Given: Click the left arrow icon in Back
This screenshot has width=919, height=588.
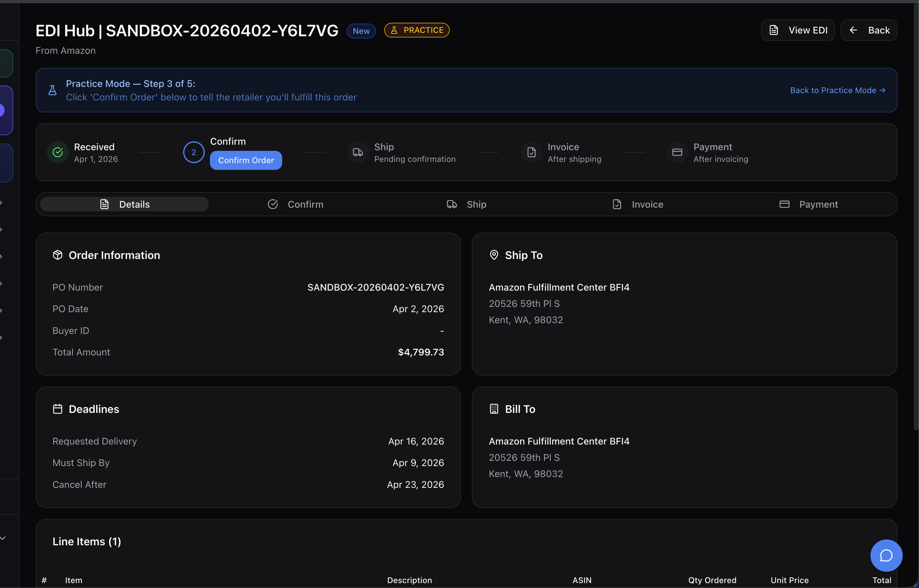Looking at the screenshot, I should coord(853,30).
